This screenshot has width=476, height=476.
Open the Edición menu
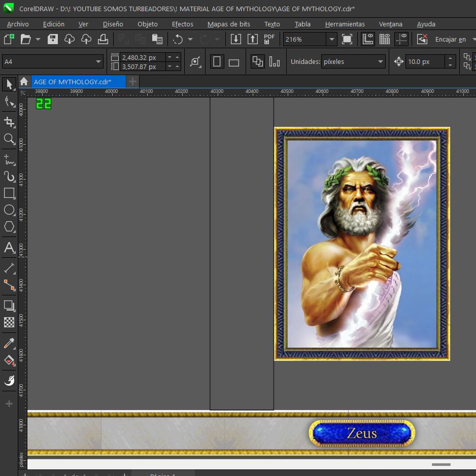tap(53, 24)
